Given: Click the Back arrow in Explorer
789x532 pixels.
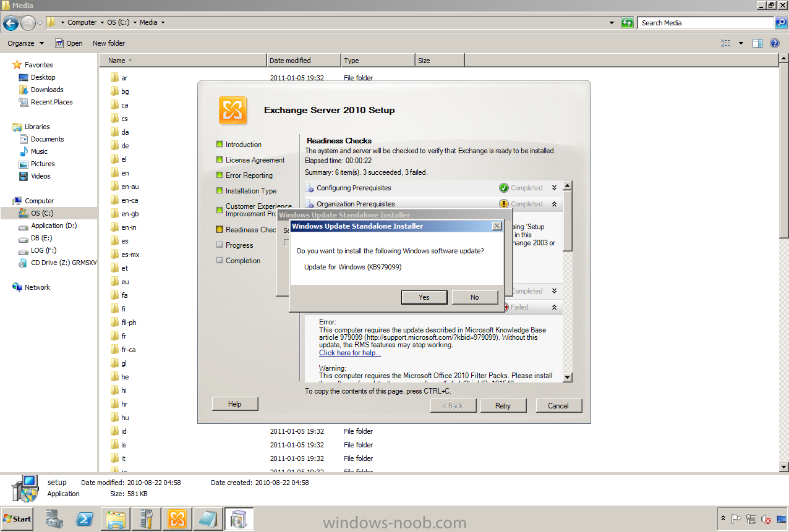Looking at the screenshot, I should pyautogui.click(x=11, y=23).
